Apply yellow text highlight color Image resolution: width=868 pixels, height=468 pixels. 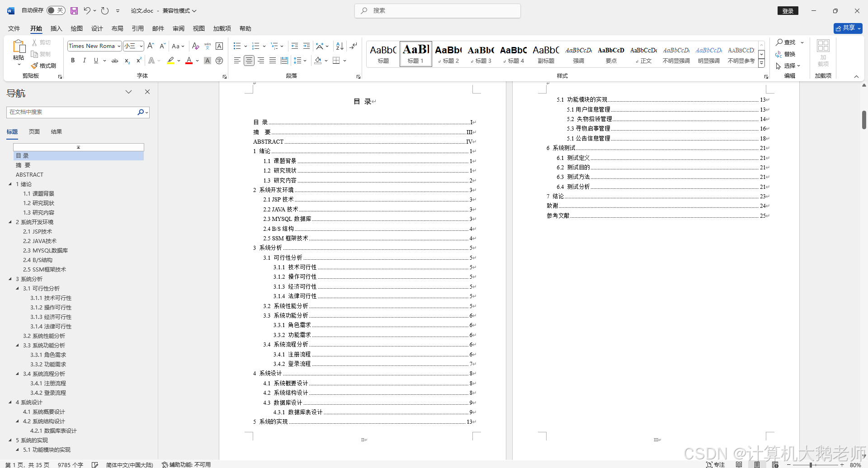[170, 60]
